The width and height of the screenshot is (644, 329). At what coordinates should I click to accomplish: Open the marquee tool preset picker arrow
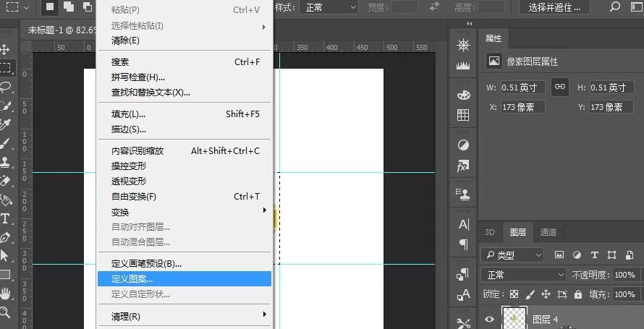point(27,7)
